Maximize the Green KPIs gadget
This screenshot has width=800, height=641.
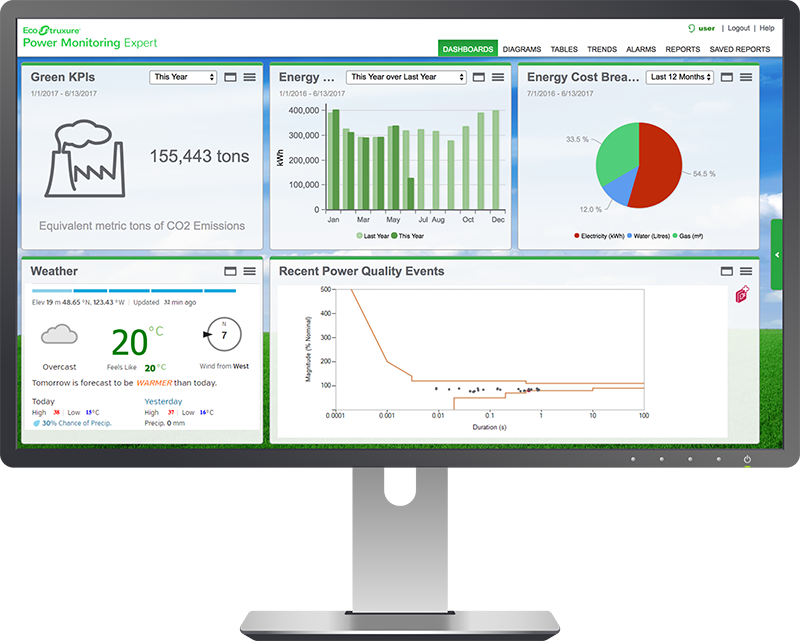(x=229, y=77)
